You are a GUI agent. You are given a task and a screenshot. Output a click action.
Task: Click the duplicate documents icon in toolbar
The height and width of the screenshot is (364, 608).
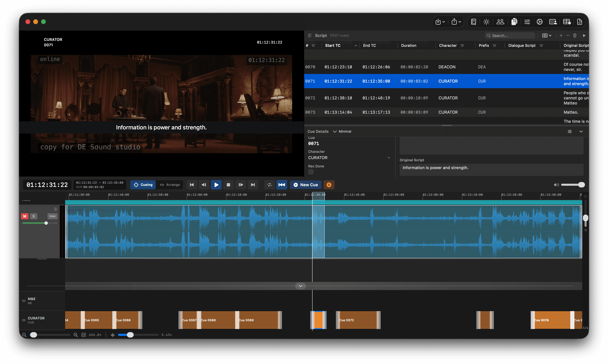coord(514,22)
